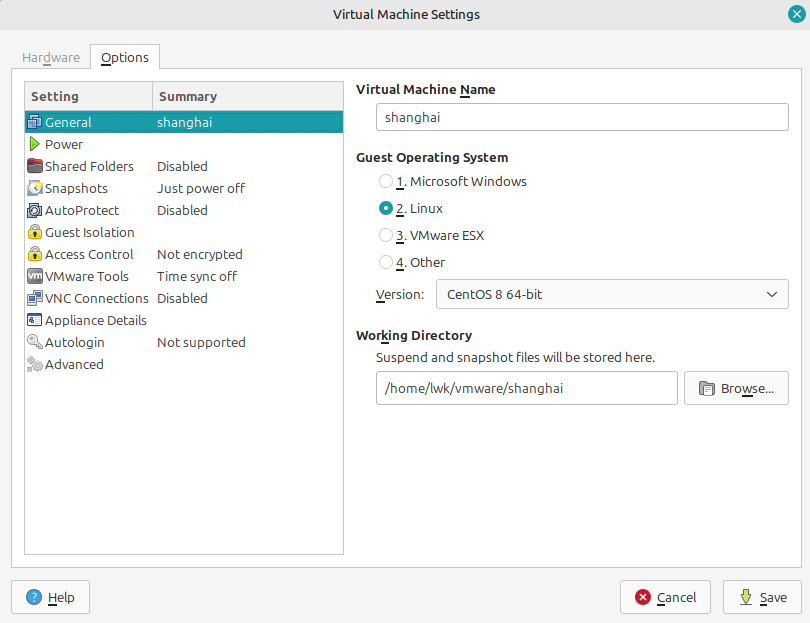Screen dimensions: 810x623
Task: Click the Guest Isolation padlock icon
Action: click(35, 232)
